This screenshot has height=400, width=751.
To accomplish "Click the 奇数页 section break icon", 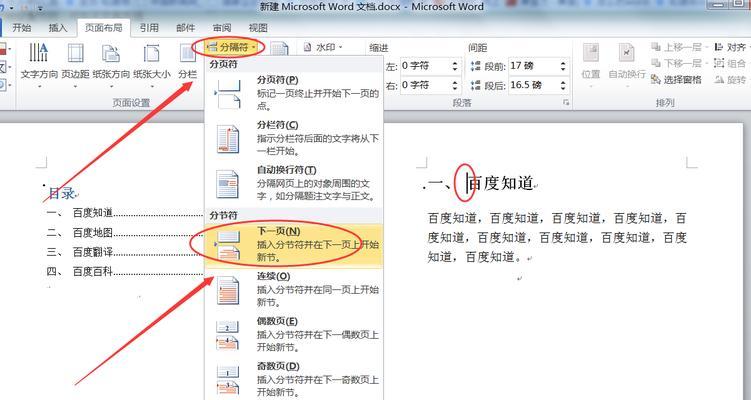I will [228, 380].
